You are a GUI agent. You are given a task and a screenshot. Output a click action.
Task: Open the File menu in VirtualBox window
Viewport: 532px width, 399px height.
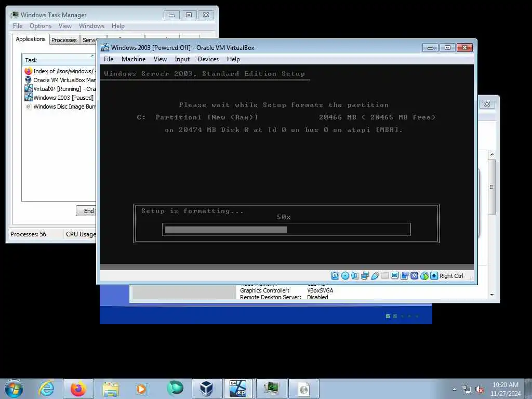point(109,59)
